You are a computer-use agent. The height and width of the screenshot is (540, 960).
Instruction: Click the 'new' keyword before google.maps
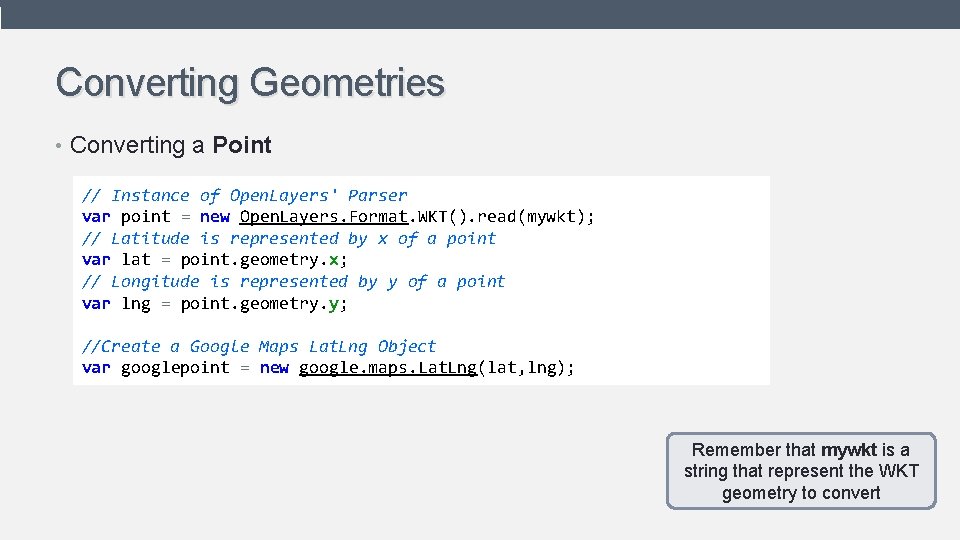point(274,368)
